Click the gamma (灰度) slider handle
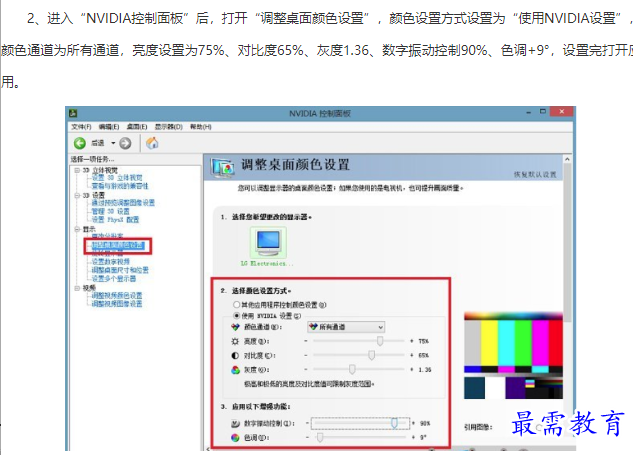Viewport: 633px width, 455px height. pyautogui.click(x=352, y=369)
